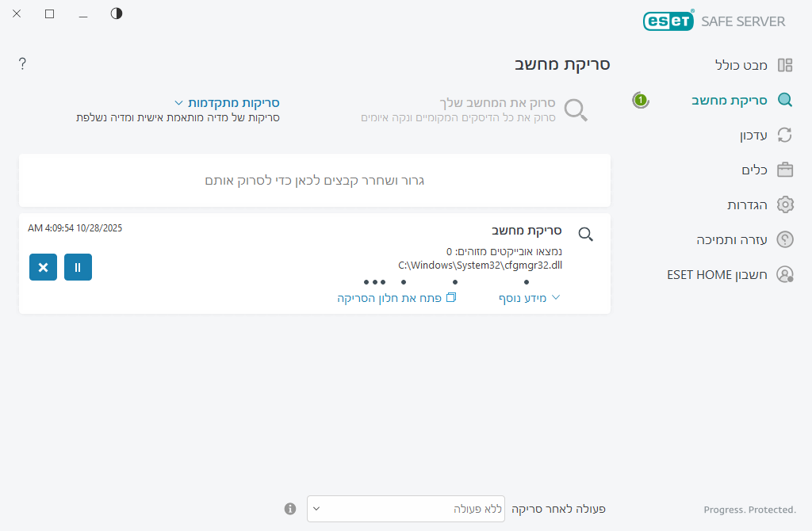Click the ESET HOME account icon
812x531 pixels.
click(785, 274)
